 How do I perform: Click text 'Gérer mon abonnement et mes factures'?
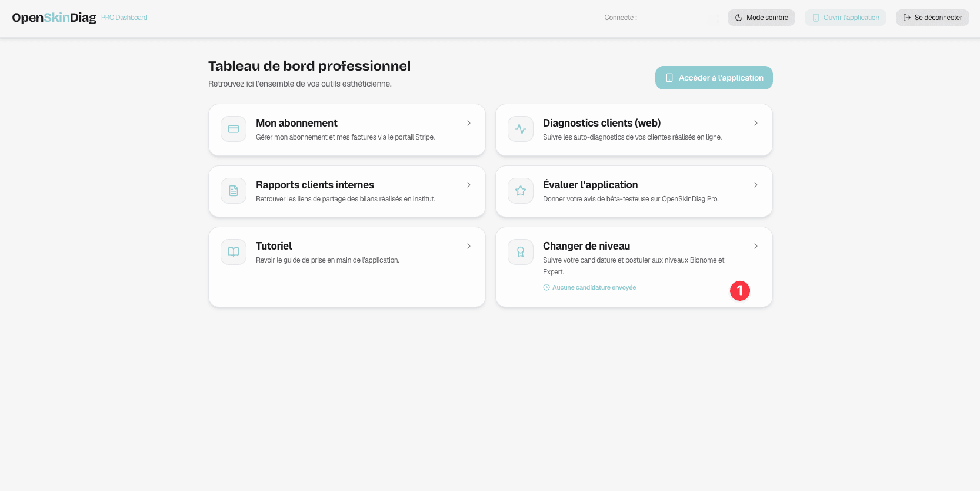(313, 137)
